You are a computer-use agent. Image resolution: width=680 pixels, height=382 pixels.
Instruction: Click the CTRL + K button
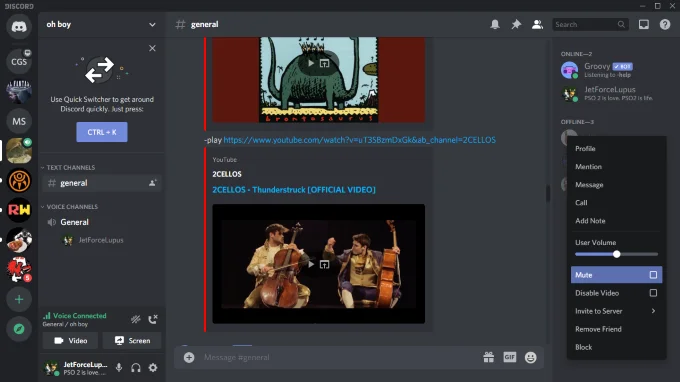click(x=102, y=132)
